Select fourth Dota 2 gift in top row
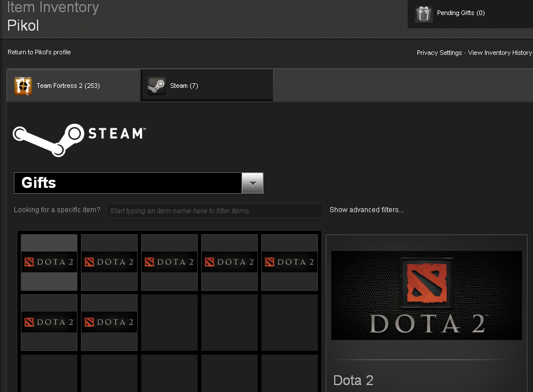Screen dimensions: 533x392 pyautogui.click(x=230, y=262)
